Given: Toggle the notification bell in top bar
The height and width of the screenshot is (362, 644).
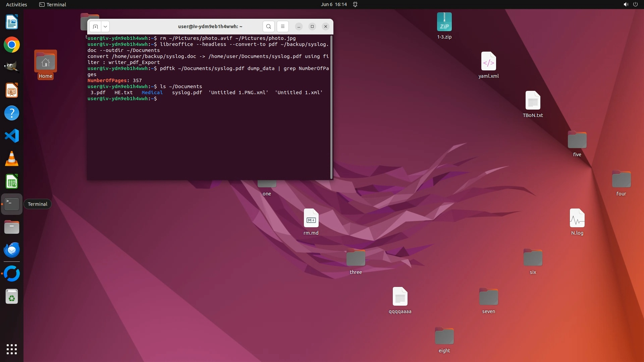Looking at the screenshot, I should tap(355, 4).
